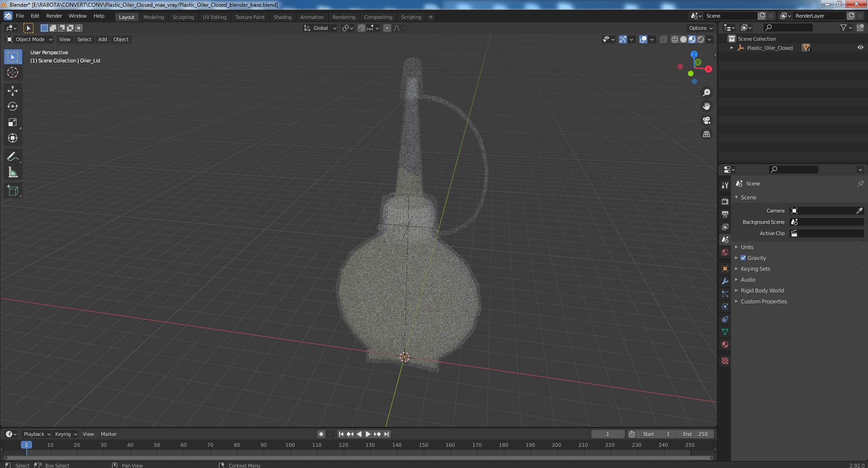Open the Playback dropdown in timeline
868x468 pixels.
tap(37, 434)
